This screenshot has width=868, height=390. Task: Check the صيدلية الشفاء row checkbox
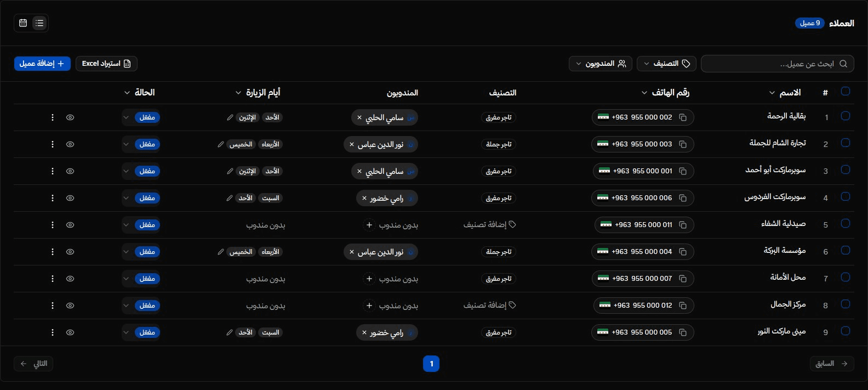(846, 223)
